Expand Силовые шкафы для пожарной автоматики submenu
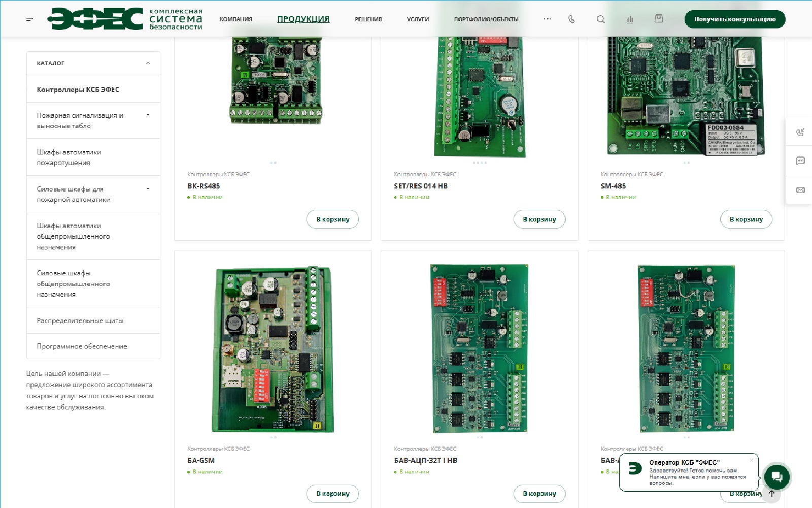Screen dimensions: 812x508 (x=148, y=189)
